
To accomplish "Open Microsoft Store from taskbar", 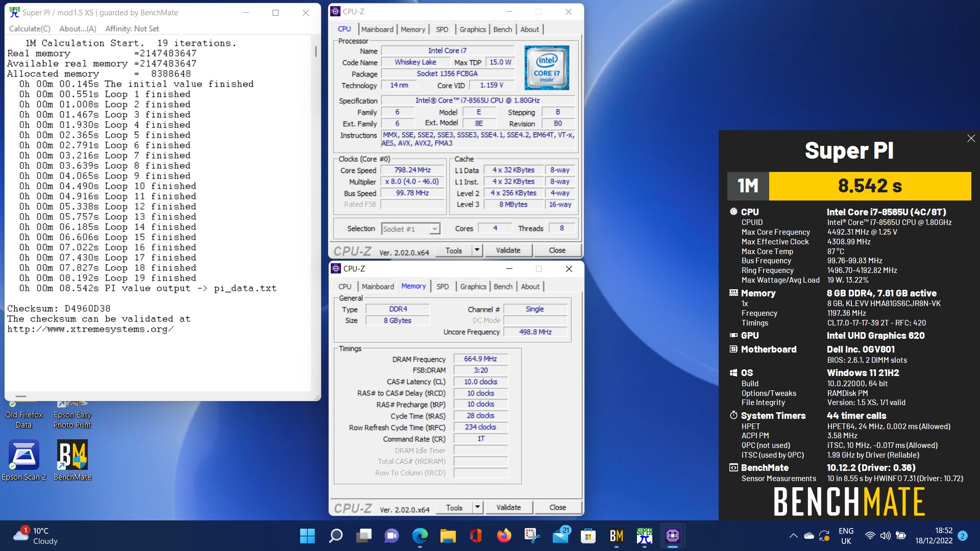I will pyautogui.click(x=588, y=536).
